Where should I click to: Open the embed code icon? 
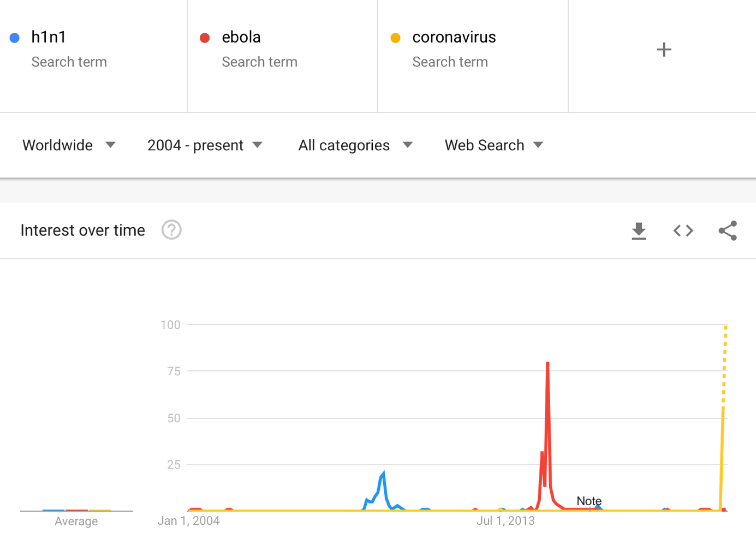tap(683, 231)
